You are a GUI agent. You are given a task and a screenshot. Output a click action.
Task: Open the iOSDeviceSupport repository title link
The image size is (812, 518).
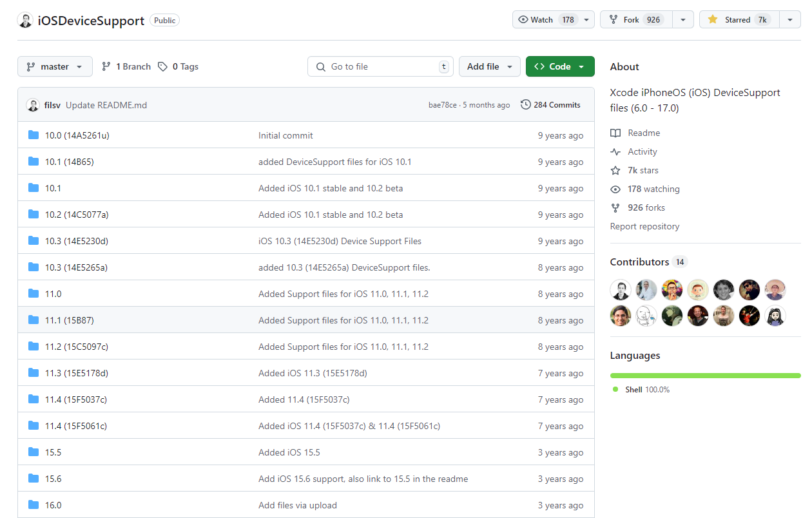click(91, 21)
